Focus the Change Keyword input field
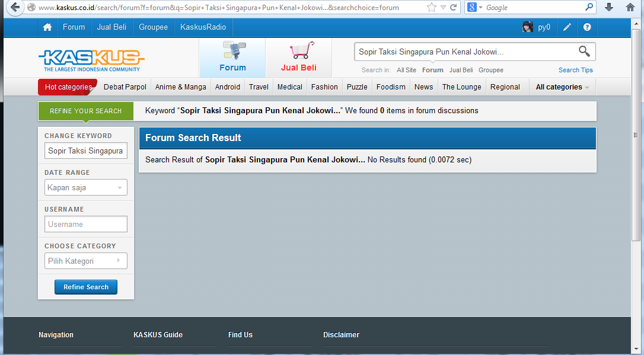Image resolution: width=644 pixels, height=355 pixels. [x=86, y=151]
